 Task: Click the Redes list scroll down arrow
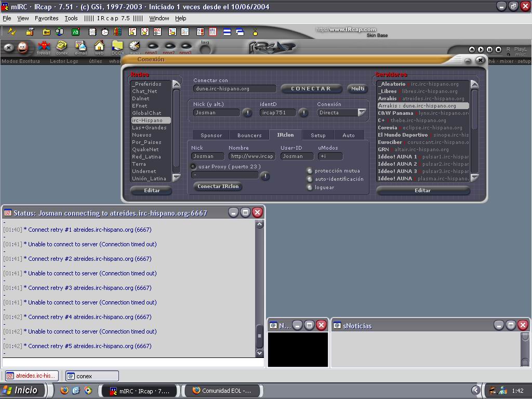click(177, 178)
